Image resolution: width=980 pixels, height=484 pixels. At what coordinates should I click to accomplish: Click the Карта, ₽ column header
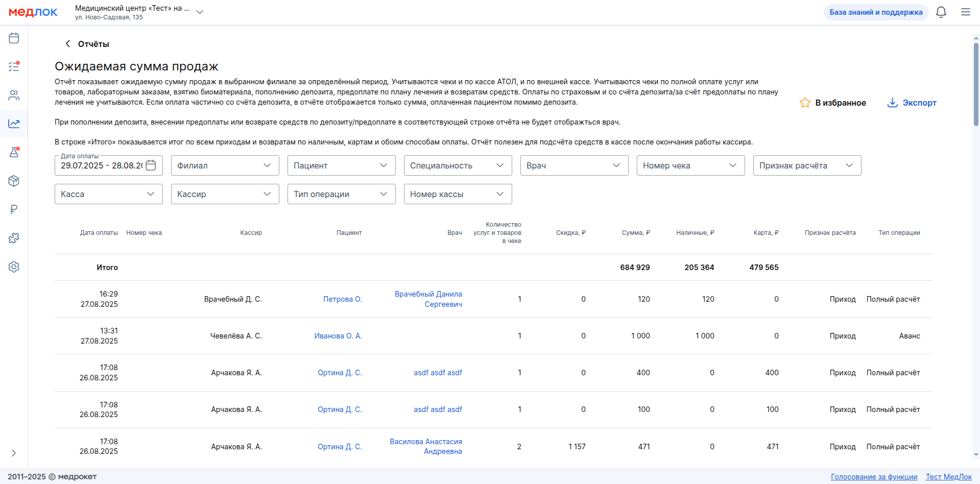click(x=766, y=233)
